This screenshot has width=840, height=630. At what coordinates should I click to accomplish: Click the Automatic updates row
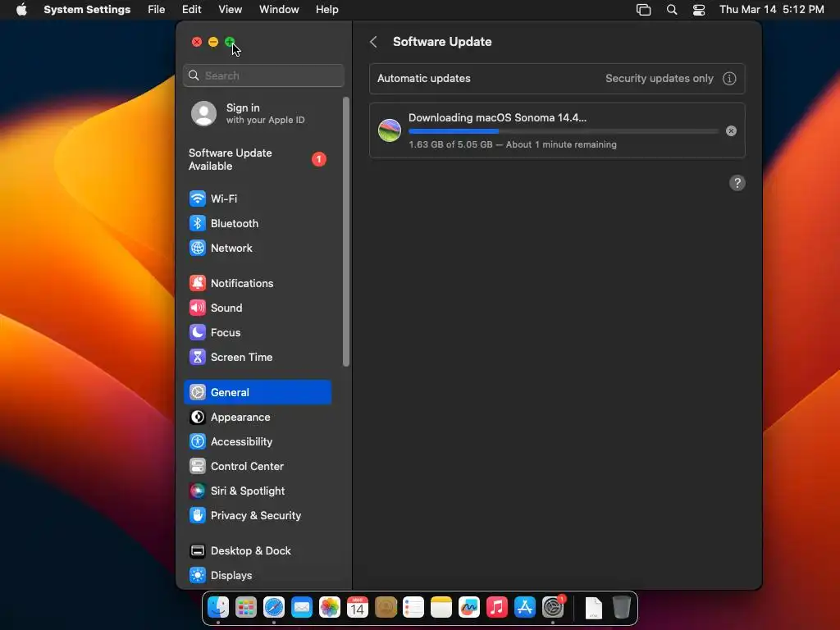pos(557,78)
